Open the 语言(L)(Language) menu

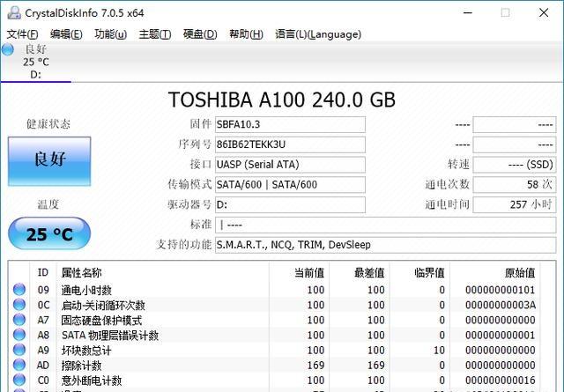pyautogui.click(x=318, y=34)
